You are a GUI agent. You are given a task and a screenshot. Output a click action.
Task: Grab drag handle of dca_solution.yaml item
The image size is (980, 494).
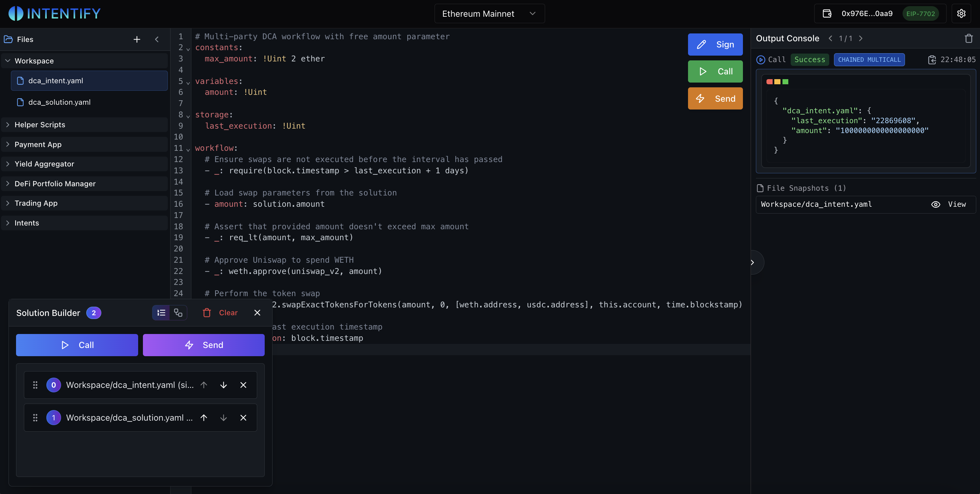tap(35, 418)
